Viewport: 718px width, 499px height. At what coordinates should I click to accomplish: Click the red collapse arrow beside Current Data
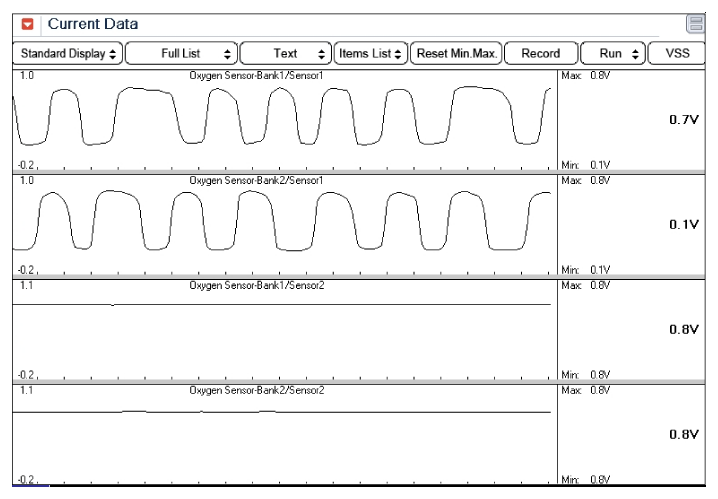coord(28,24)
